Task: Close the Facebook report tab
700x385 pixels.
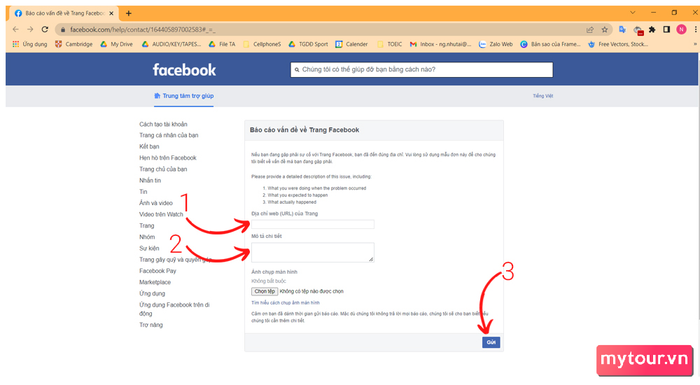Action: pos(111,13)
